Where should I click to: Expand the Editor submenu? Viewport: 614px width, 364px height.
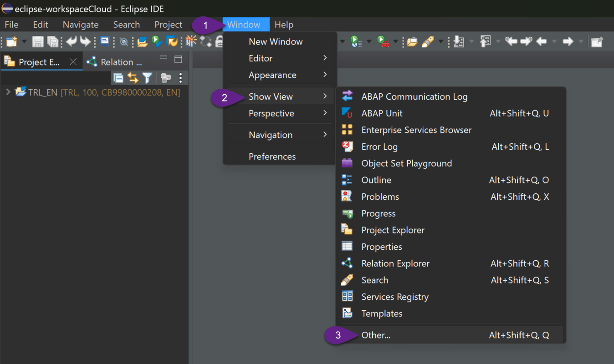click(x=280, y=58)
